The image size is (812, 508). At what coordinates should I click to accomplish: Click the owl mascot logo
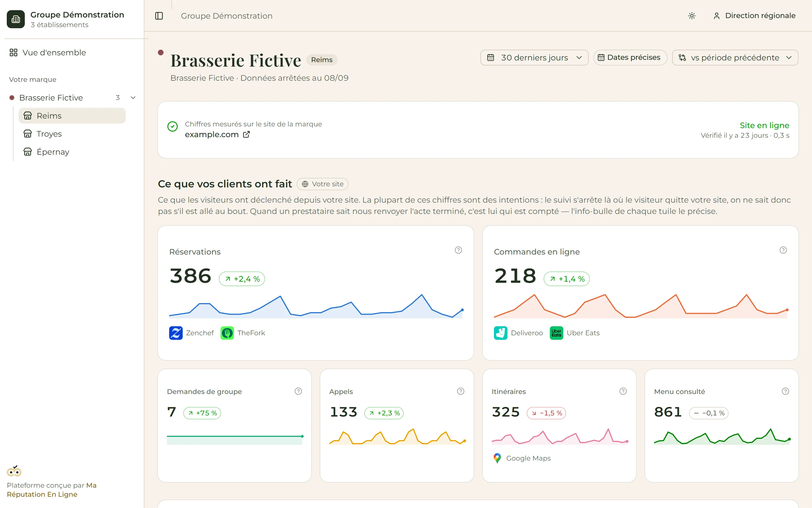pos(14,471)
